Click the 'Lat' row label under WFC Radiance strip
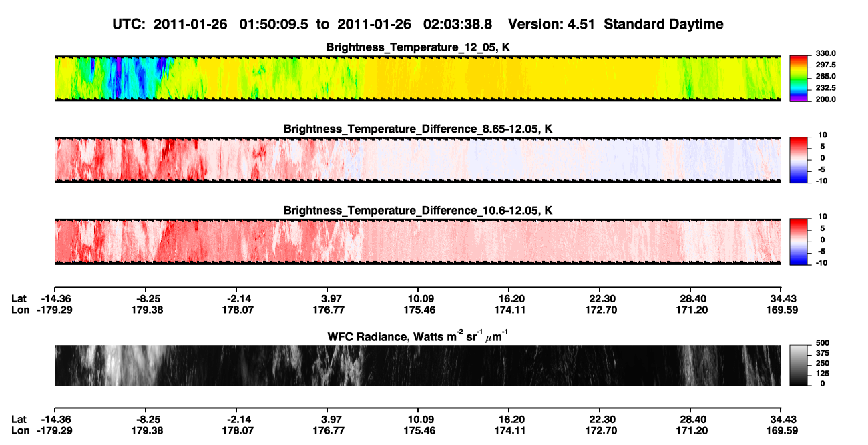 point(19,419)
